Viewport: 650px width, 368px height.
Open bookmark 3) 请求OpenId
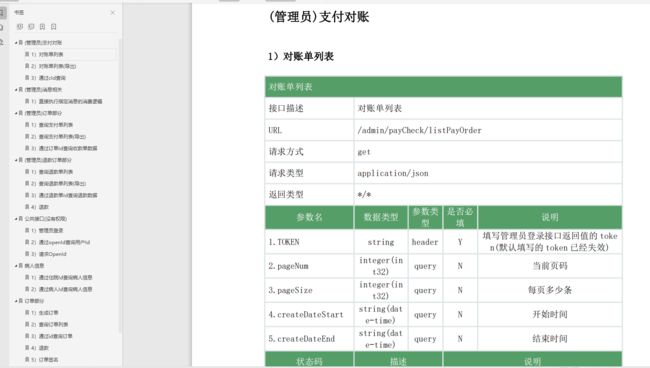click(46, 254)
